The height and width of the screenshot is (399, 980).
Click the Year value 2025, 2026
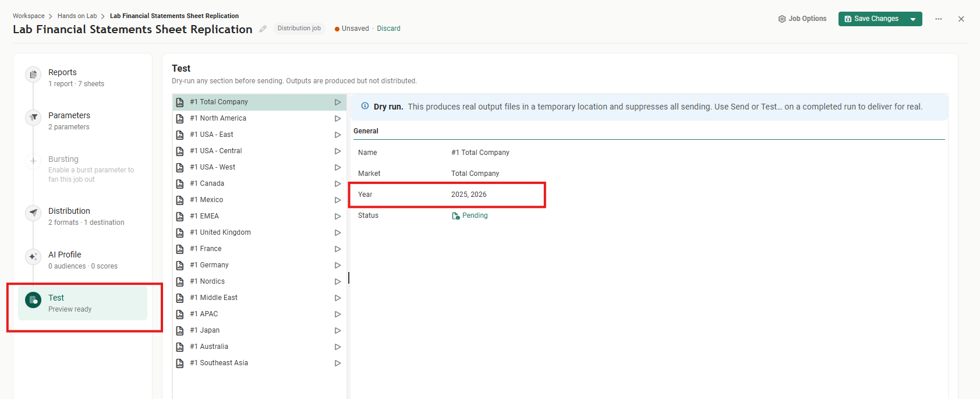469,195
